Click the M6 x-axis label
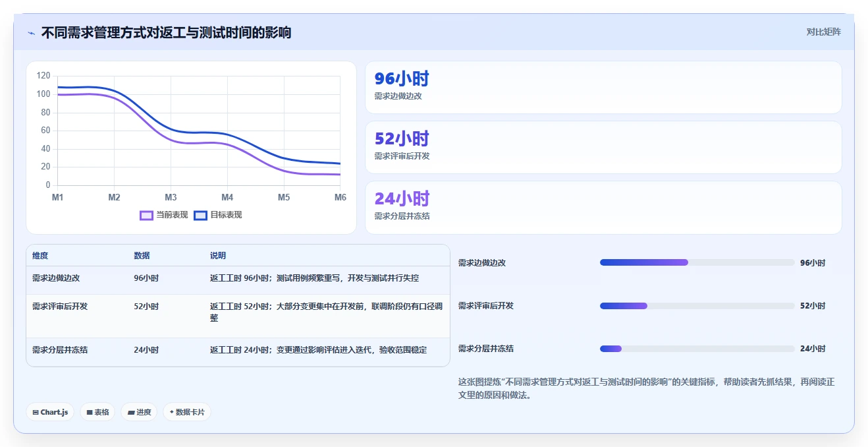The image size is (868, 447). (x=340, y=198)
